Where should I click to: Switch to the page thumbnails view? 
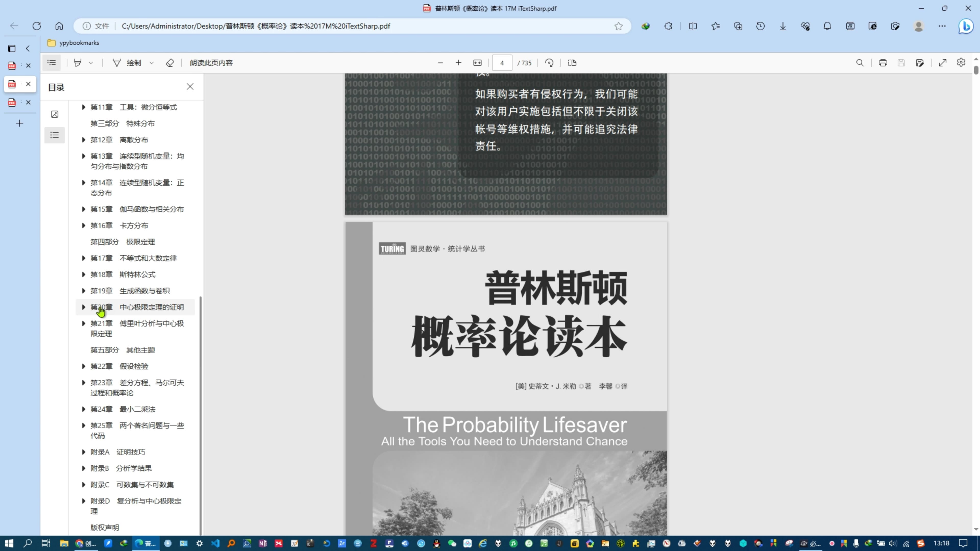point(54,115)
